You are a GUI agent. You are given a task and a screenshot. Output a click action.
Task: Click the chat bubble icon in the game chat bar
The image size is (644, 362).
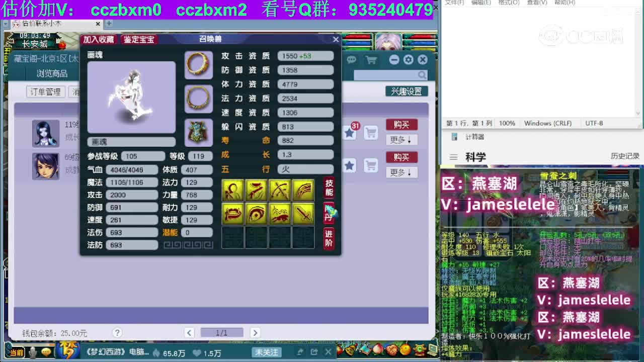pos(46,352)
